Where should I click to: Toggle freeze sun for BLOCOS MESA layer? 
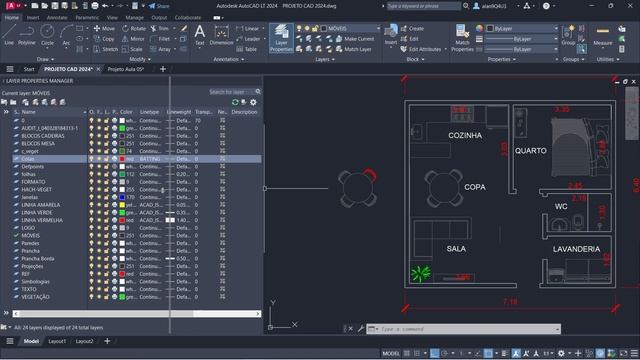point(99,143)
